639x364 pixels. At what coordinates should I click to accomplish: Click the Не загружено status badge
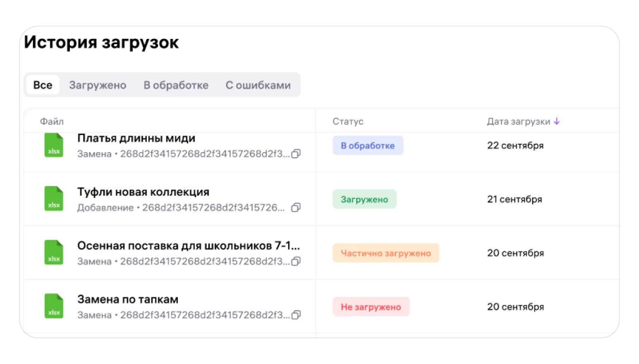(x=371, y=307)
